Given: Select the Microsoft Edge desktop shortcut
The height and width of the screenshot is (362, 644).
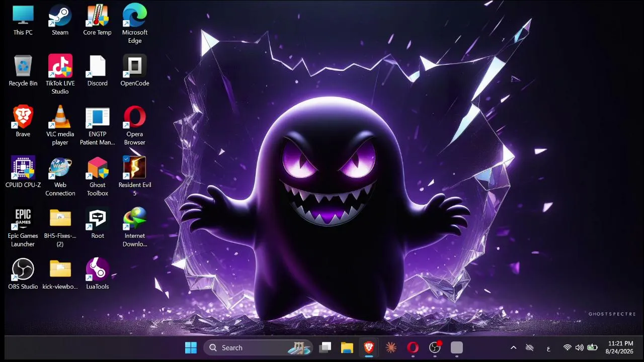Looking at the screenshot, I should 135,24.
